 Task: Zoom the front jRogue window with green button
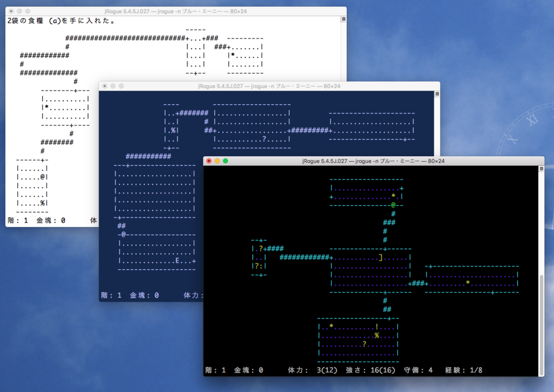tap(226, 161)
